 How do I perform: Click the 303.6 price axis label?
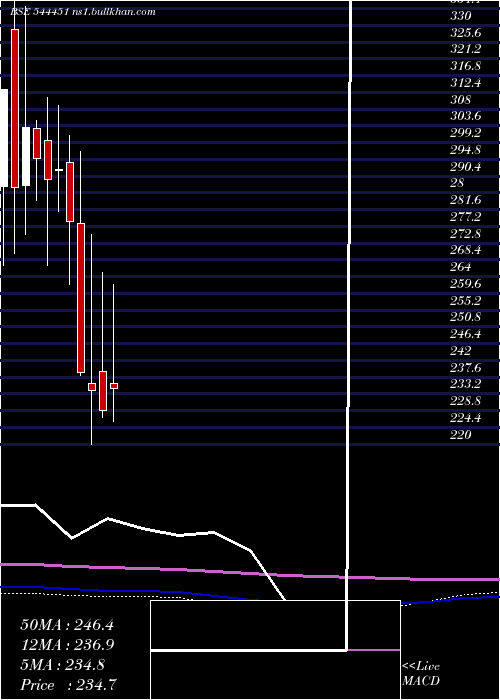click(465, 116)
